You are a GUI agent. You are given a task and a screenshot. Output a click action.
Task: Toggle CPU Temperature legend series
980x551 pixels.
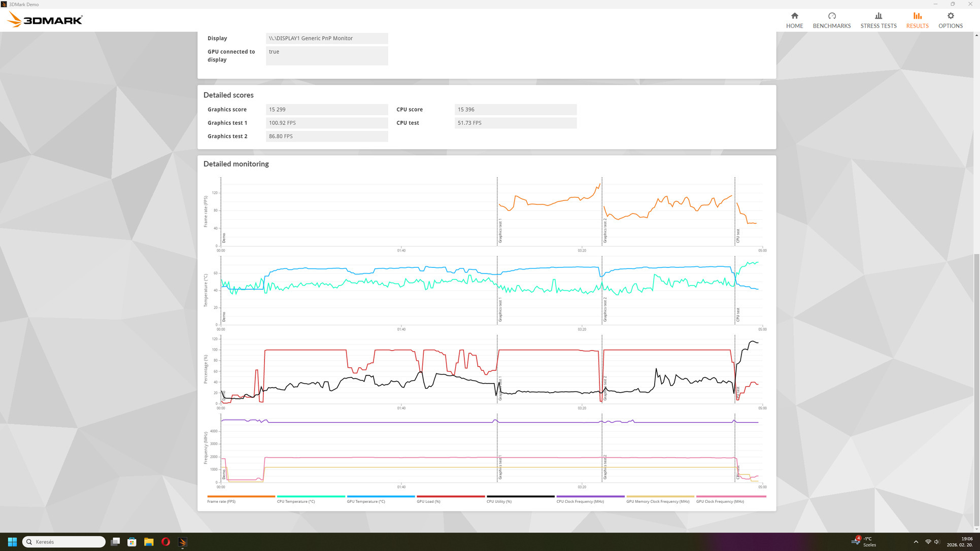pos(296,501)
